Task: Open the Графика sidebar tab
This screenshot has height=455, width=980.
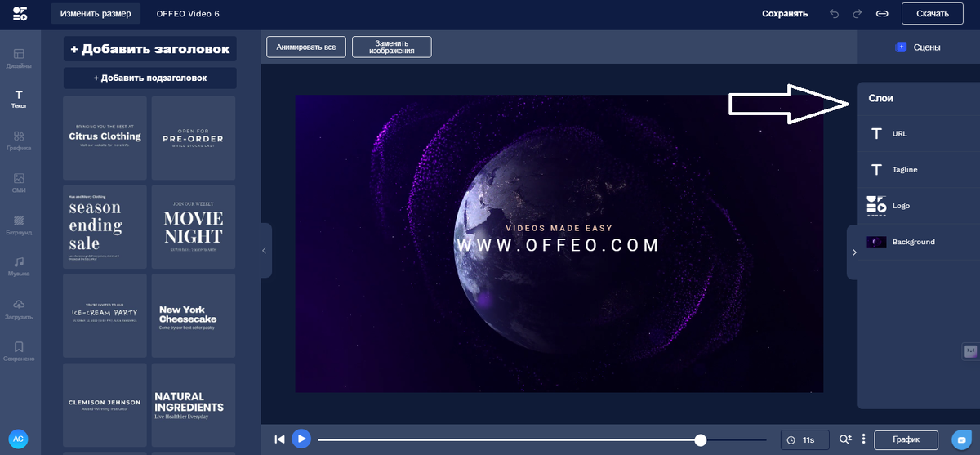Action: point(19,141)
